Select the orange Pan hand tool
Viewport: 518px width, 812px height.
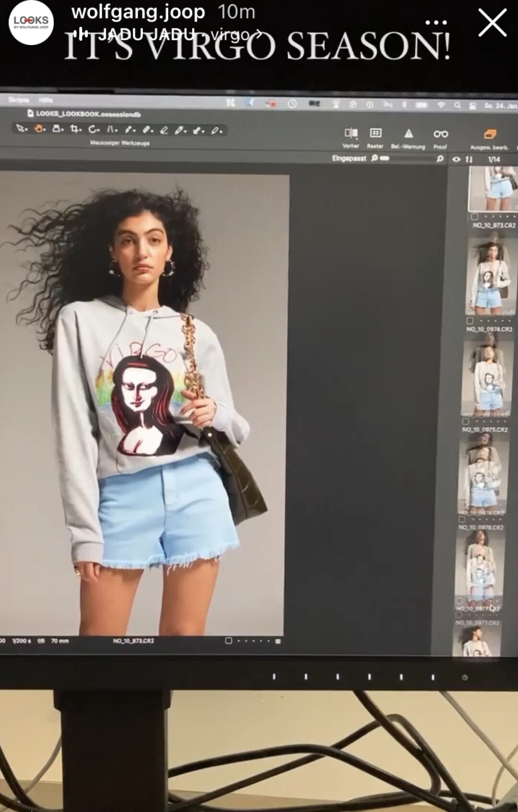(40, 129)
